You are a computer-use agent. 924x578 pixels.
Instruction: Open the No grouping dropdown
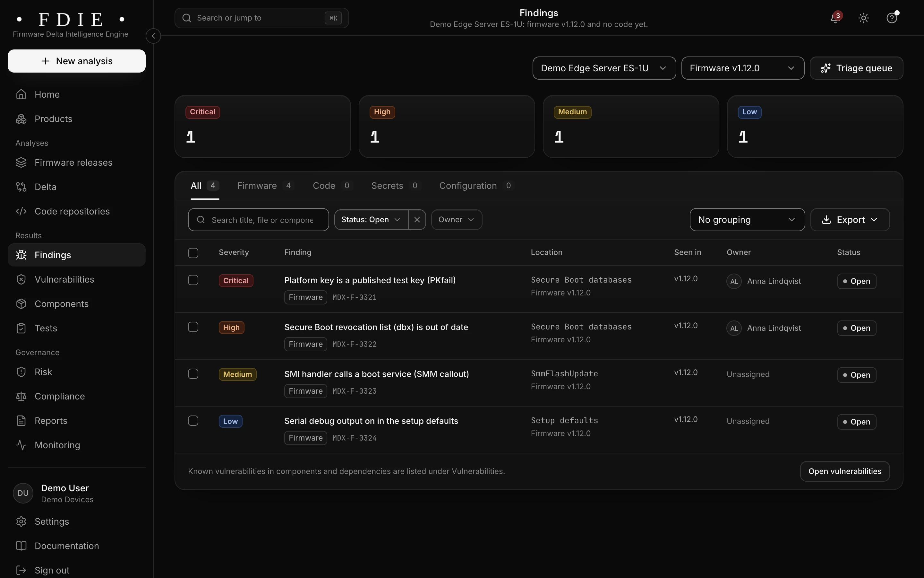coord(747,220)
